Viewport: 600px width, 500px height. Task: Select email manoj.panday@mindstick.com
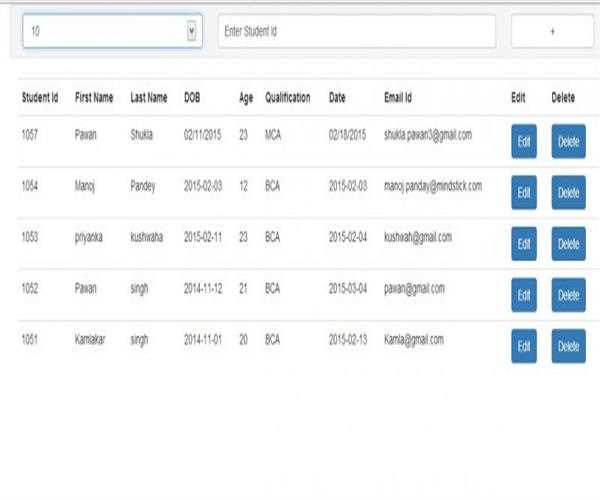point(432,186)
